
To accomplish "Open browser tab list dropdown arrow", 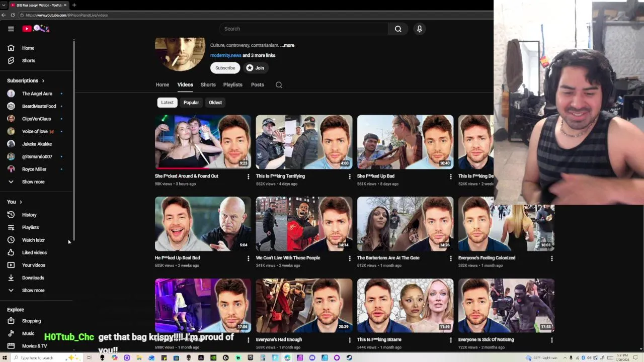I will pos(4,5).
